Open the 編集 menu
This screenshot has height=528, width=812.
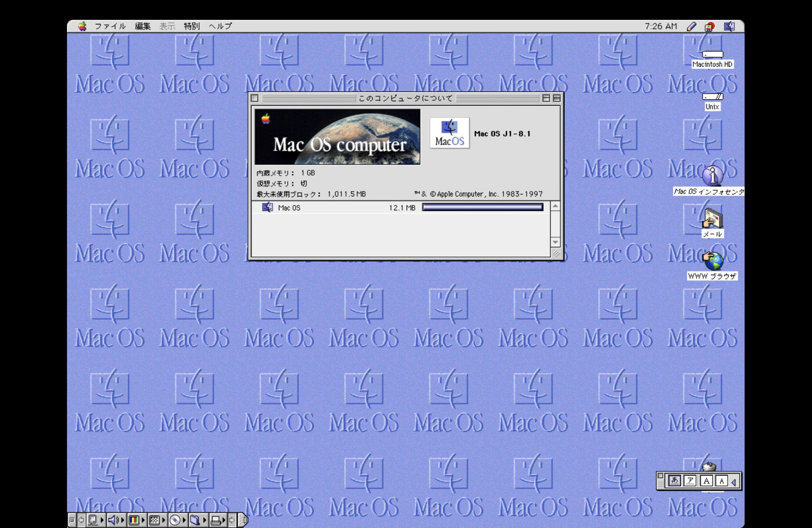point(143,26)
